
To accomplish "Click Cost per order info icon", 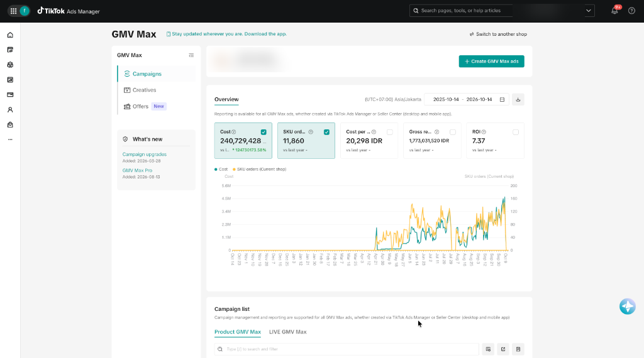I will coord(374,132).
